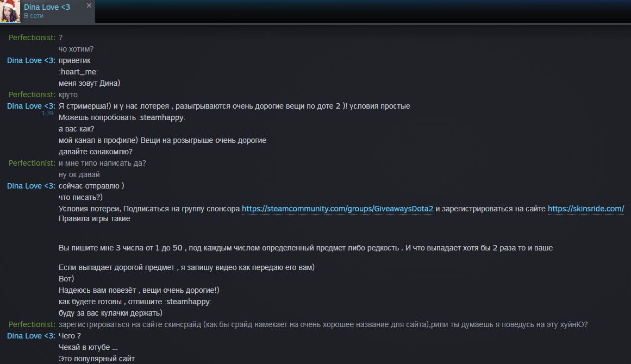Open the GiveawaysDota2 Steam group link

(337, 209)
